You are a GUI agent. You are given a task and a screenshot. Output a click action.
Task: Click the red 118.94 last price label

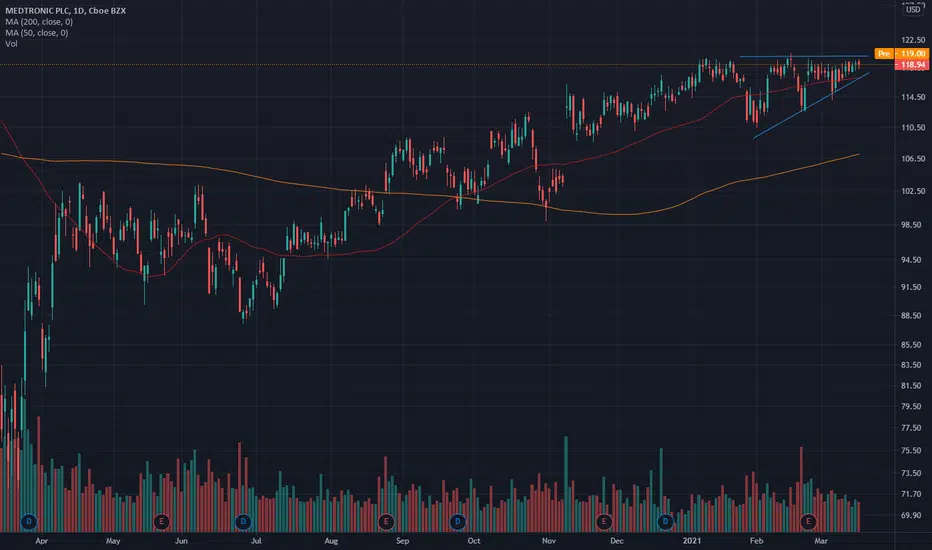point(911,65)
